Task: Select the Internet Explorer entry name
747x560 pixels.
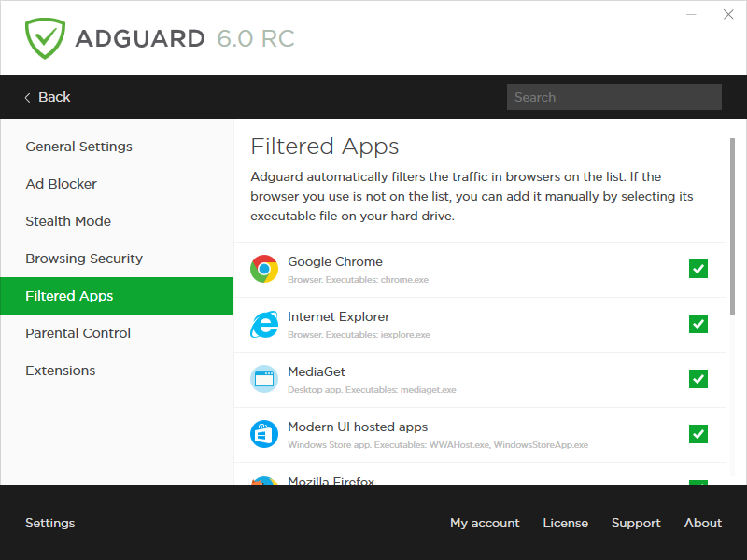Action: (338, 316)
